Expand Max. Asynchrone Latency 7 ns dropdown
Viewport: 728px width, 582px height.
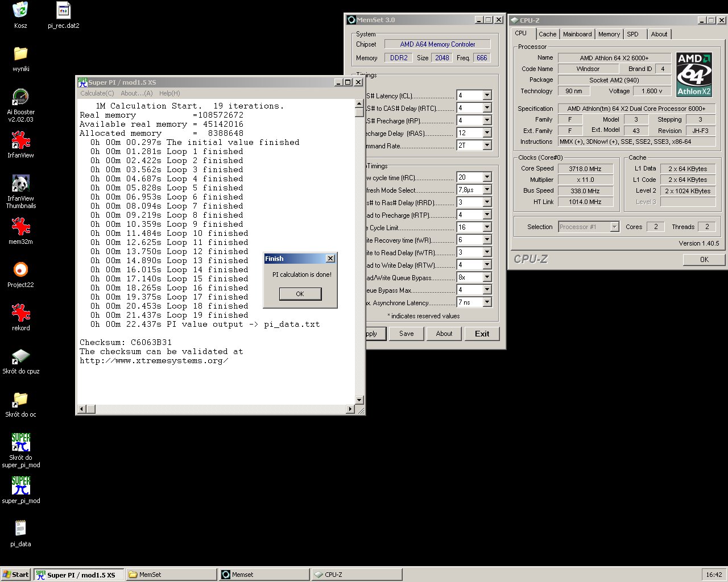point(487,302)
